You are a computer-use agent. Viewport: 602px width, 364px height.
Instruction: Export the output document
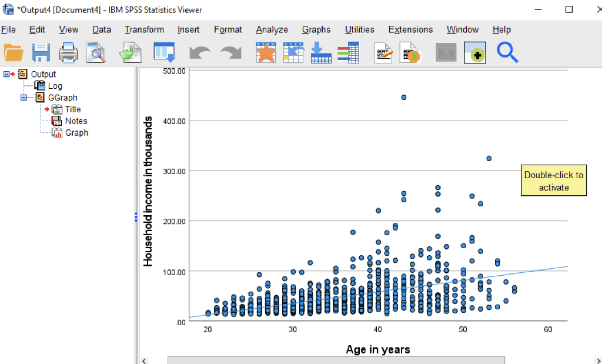pos(130,52)
